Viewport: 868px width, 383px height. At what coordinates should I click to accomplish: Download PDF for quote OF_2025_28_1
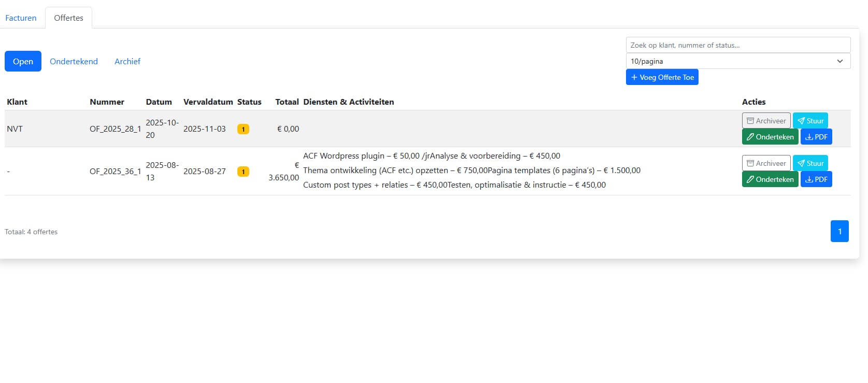tap(816, 137)
